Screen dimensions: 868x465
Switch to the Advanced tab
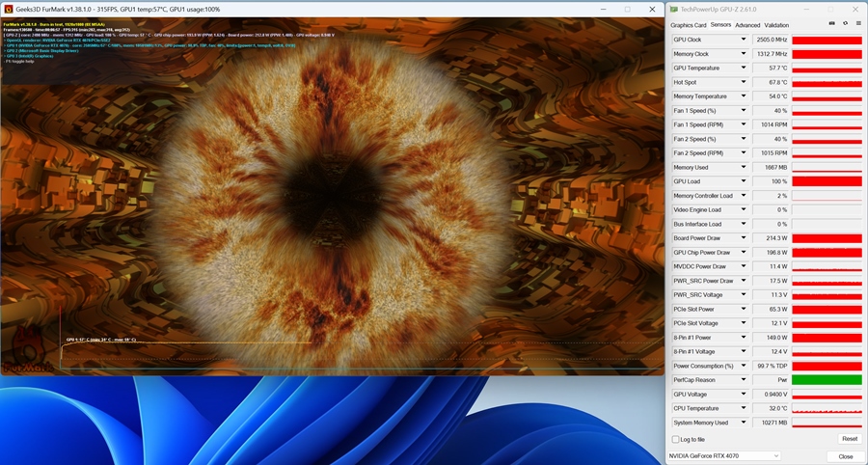747,25
